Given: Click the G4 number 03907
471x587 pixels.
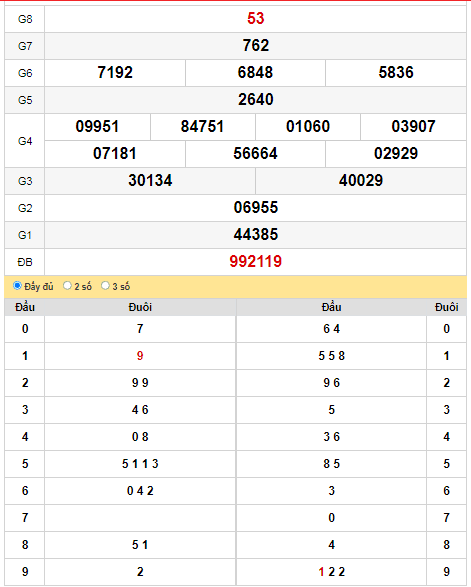Looking at the screenshot, I should click(x=413, y=127).
